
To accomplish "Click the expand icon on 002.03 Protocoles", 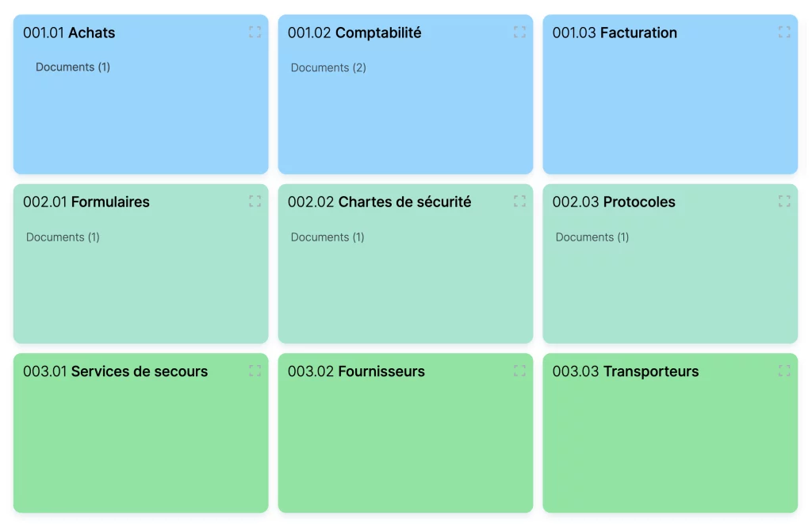I will point(785,201).
